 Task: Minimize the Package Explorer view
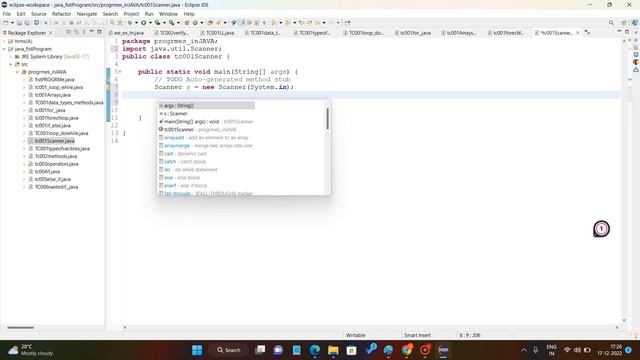92,32
